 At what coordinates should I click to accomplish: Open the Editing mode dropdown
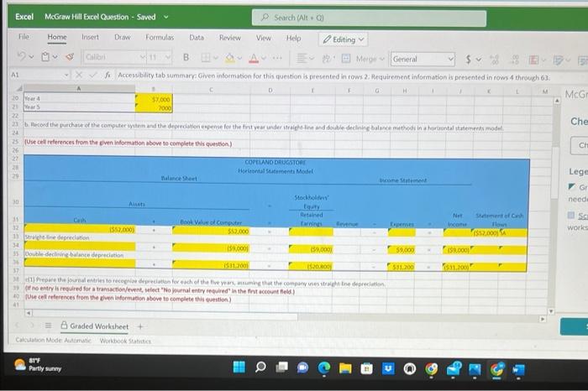point(343,39)
